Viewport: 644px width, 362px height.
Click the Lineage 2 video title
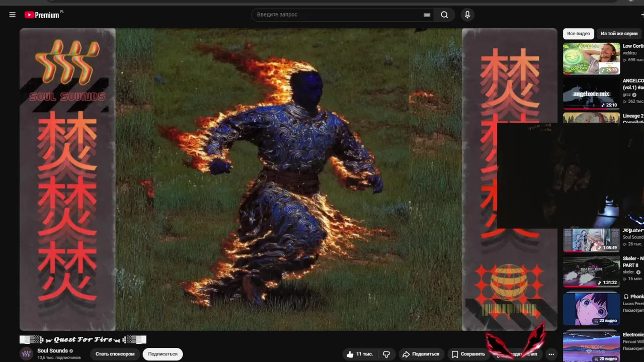coord(633,119)
